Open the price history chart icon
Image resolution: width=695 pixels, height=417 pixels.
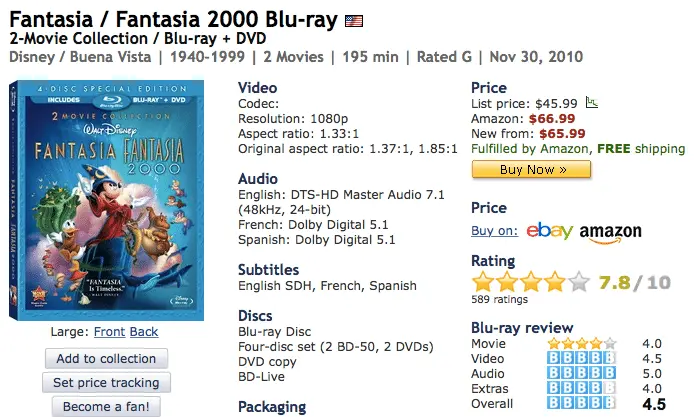pyautogui.click(x=592, y=102)
